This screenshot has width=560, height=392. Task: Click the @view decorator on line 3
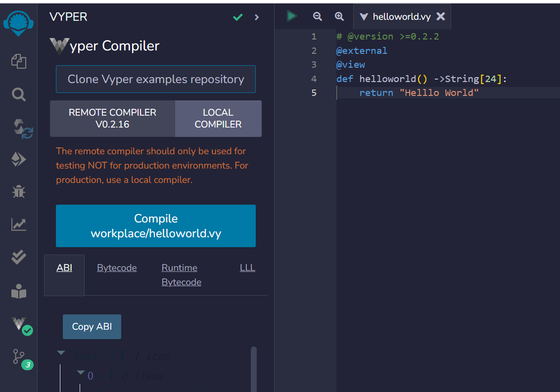click(x=351, y=65)
